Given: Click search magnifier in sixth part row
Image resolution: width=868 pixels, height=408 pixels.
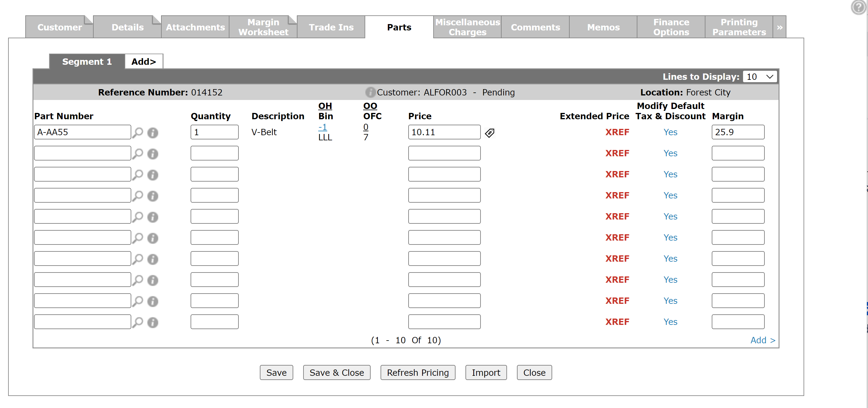Looking at the screenshot, I should (x=138, y=238).
